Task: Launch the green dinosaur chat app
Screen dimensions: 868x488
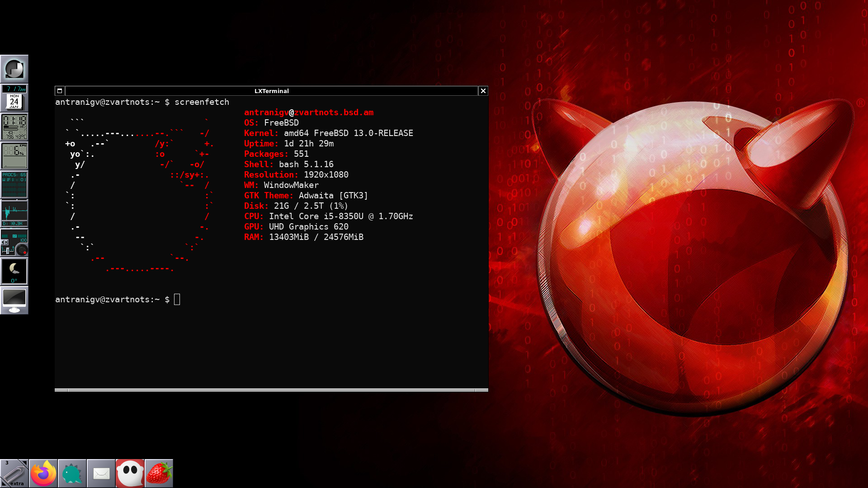Action: click(x=72, y=474)
